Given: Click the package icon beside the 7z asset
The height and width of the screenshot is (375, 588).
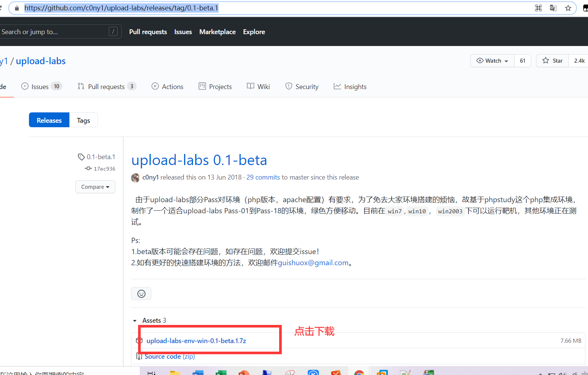Looking at the screenshot, I should pos(139,341).
